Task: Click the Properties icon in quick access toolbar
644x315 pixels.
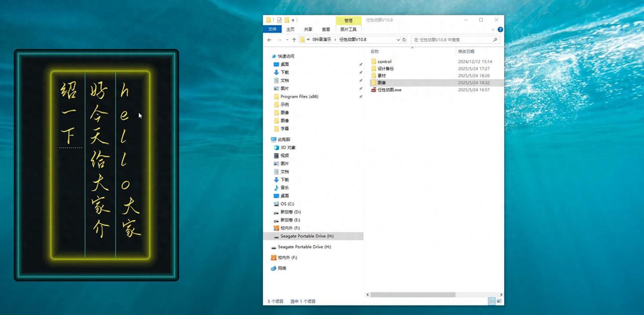Action: (x=279, y=20)
